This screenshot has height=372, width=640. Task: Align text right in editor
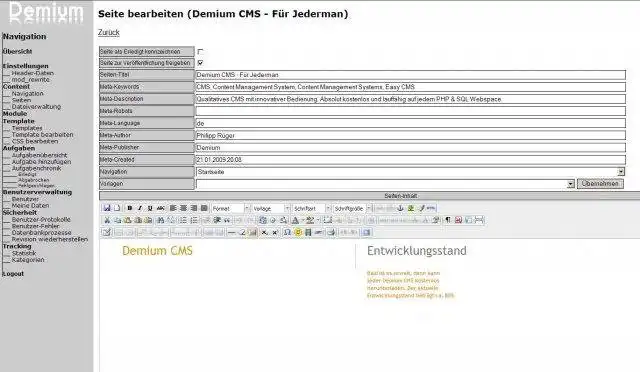(193, 208)
